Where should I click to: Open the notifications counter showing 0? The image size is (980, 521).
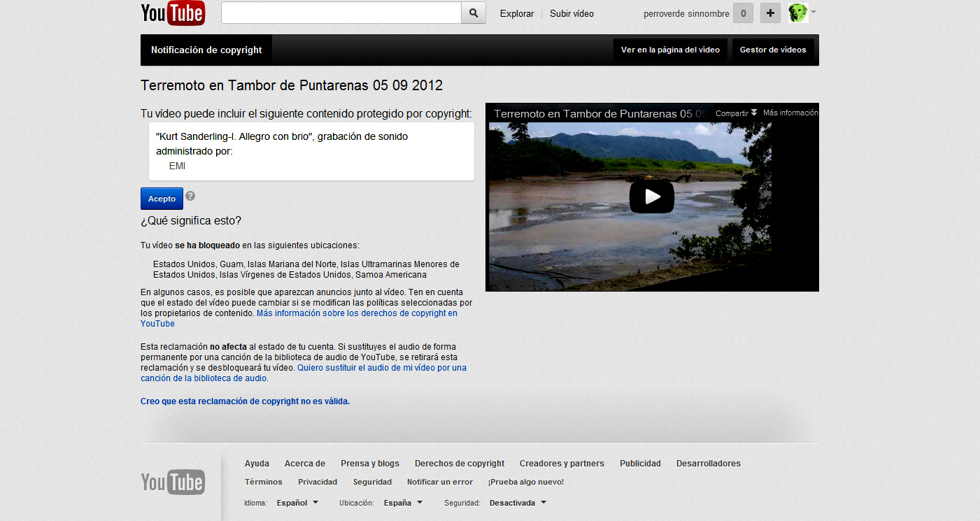[743, 13]
